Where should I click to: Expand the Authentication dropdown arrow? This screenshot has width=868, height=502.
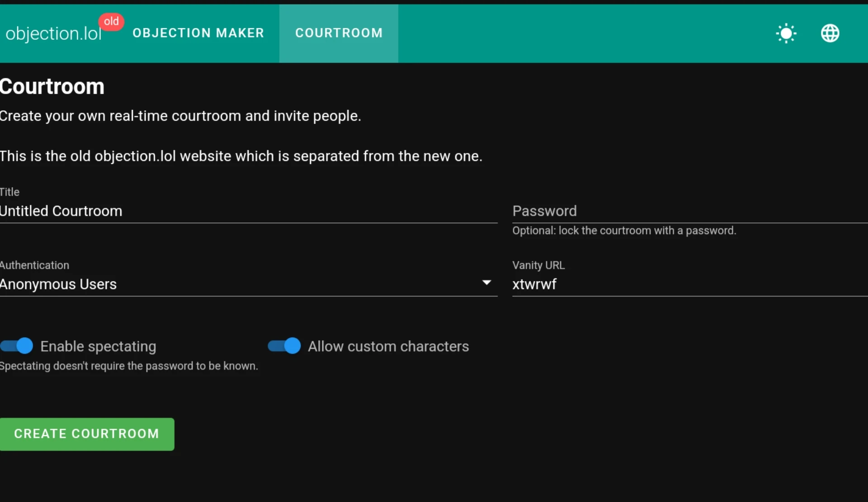tap(486, 283)
